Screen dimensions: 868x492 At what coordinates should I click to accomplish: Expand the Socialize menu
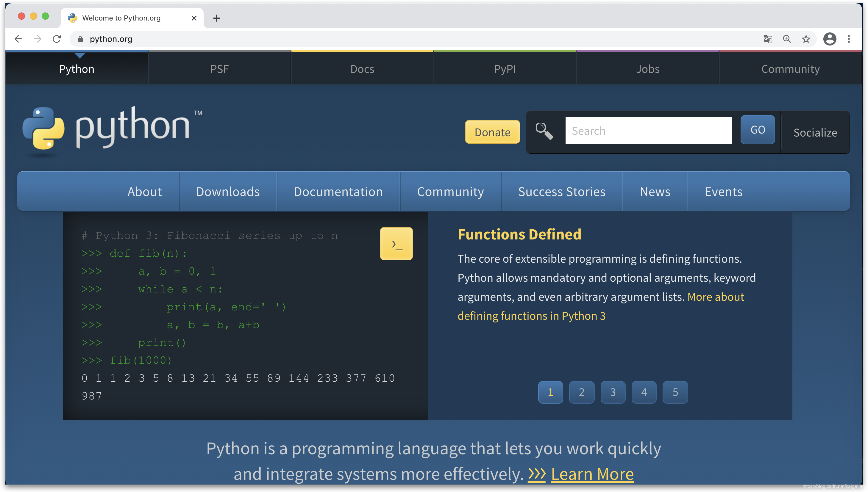(x=815, y=132)
